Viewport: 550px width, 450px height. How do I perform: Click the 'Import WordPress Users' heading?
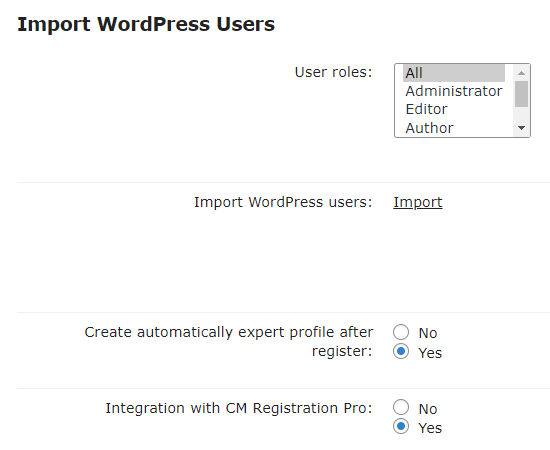click(146, 25)
